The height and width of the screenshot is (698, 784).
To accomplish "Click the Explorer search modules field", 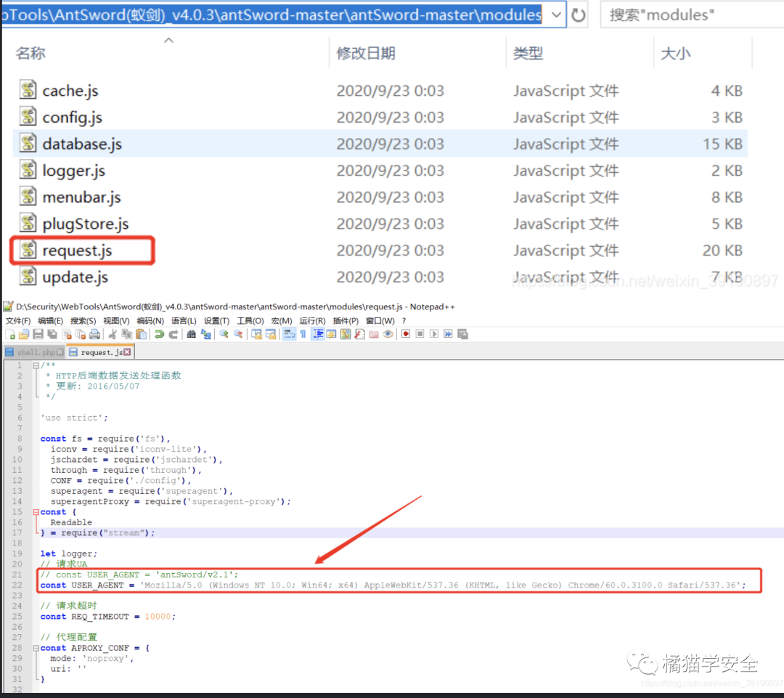I will pos(692,15).
